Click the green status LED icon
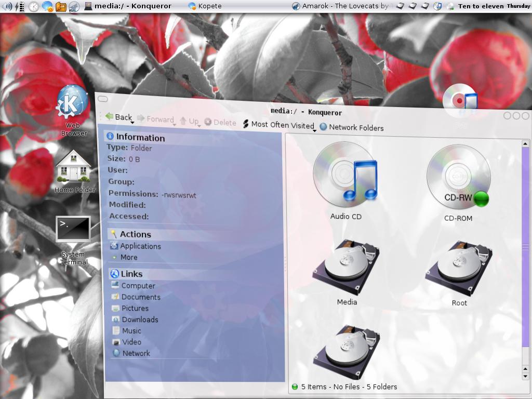Viewport: 532px width, 399px height. (295, 387)
